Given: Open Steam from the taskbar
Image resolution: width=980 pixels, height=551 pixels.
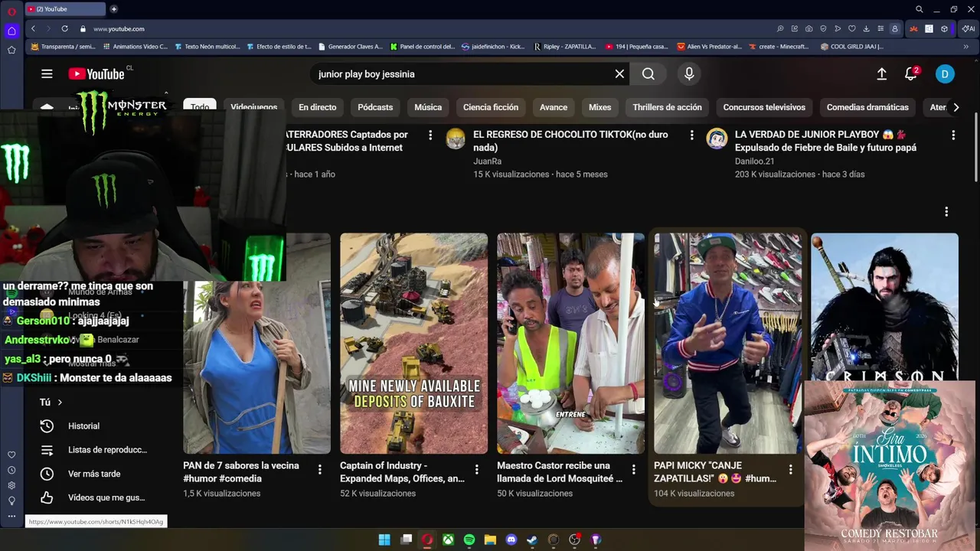Looking at the screenshot, I should pyautogui.click(x=532, y=540).
